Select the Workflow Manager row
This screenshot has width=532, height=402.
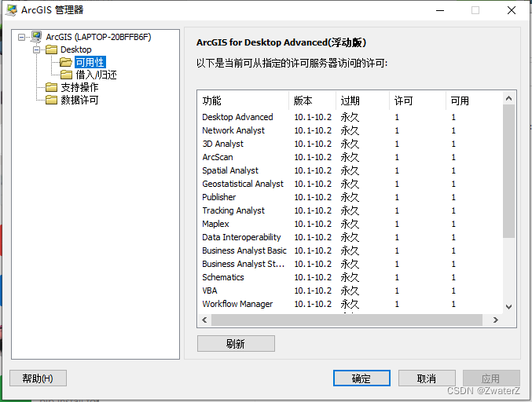(x=350, y=304)
